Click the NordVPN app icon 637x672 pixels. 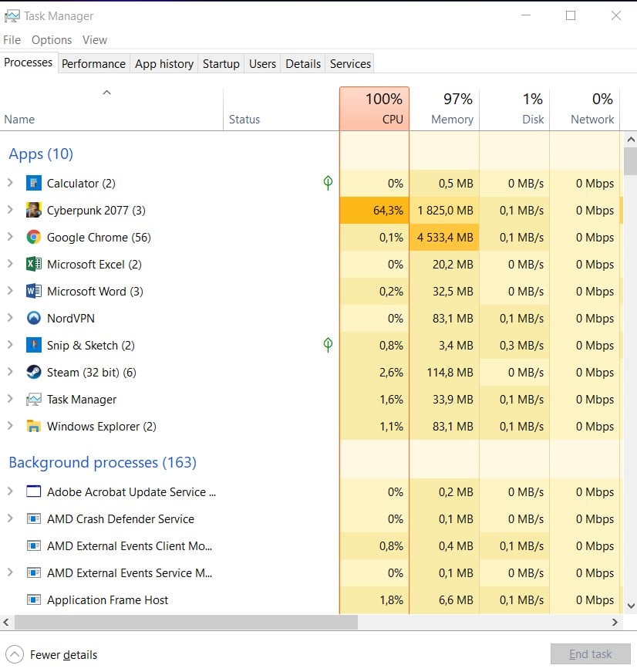34,318
